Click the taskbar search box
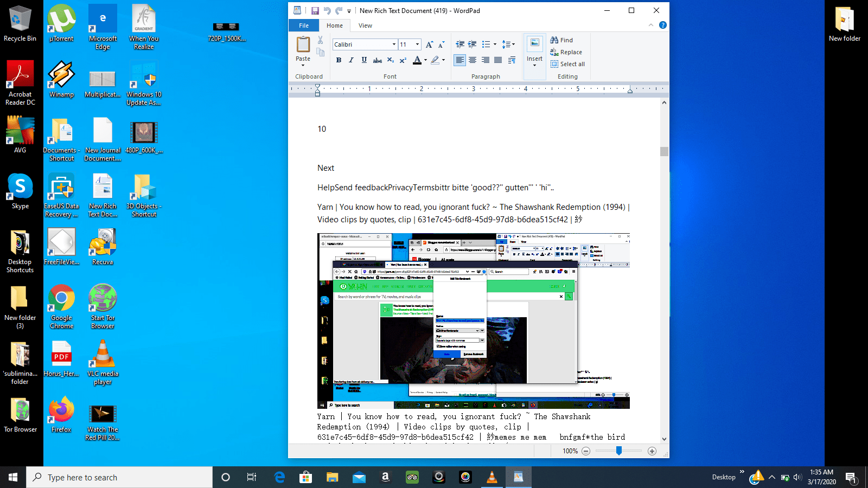Viewport: 868px width, 488px height. (119, 477)
